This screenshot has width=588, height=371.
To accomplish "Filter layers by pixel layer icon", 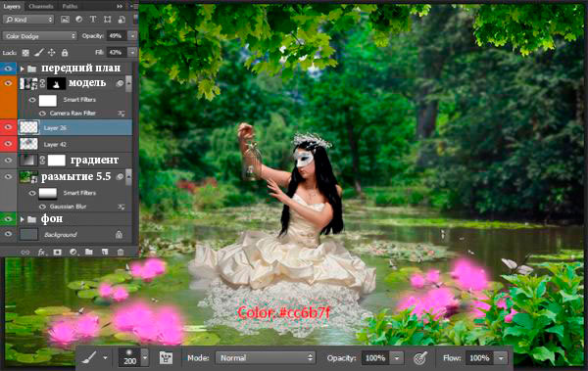I will [x=65, y=20].
